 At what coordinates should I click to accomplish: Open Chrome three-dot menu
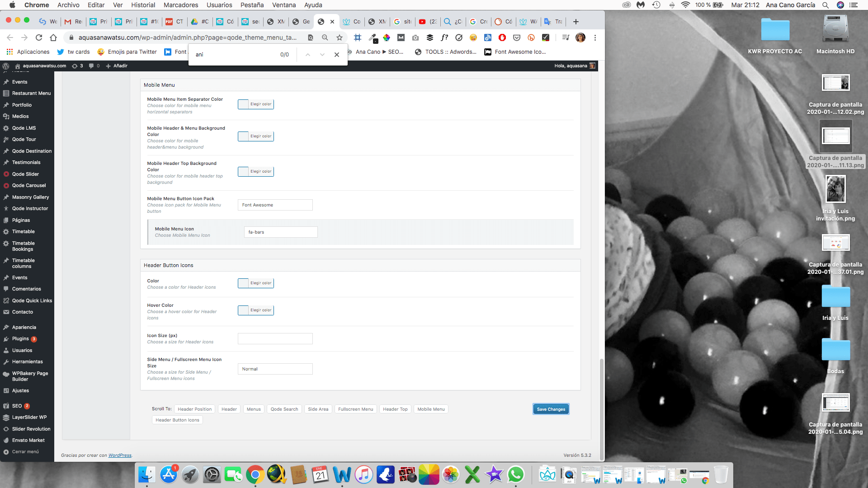tap(595, 38)
